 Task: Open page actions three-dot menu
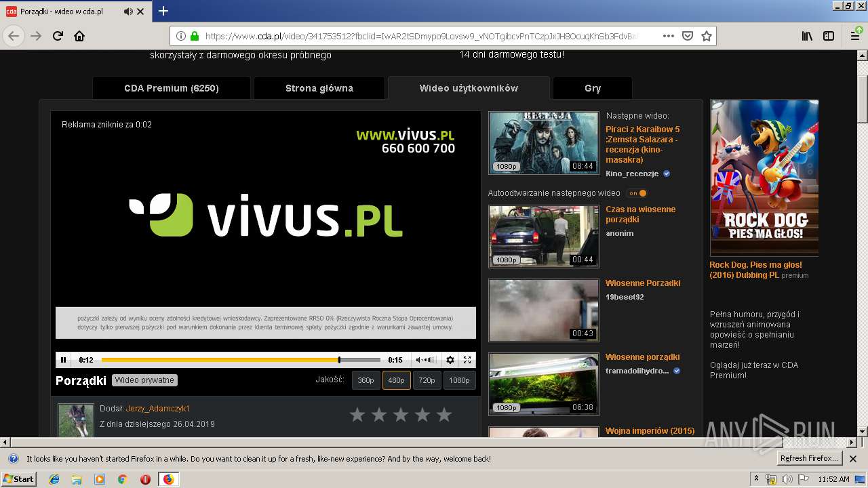669,36
